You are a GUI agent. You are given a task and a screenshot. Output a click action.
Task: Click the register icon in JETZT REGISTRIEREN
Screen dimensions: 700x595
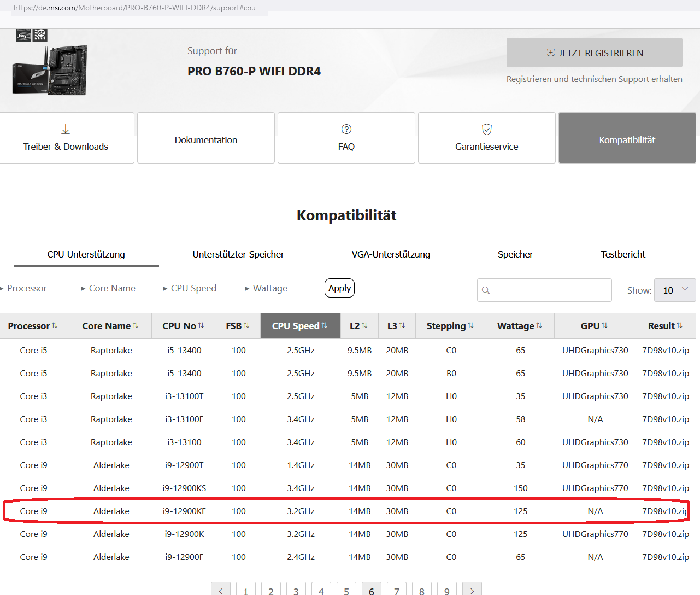coord(551,52)
